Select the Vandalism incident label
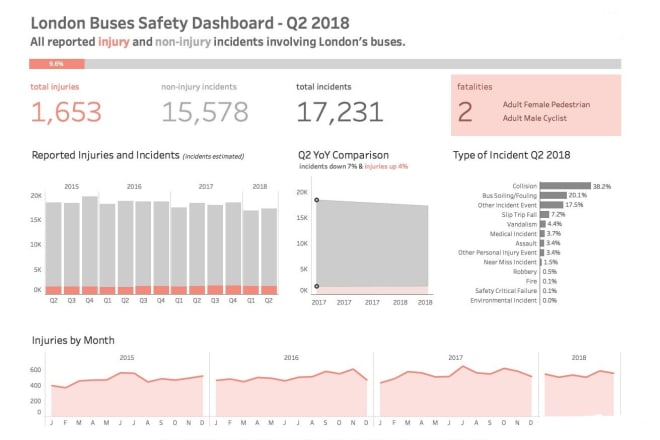This screenshot has width=660, height=440. click(522, 224)
